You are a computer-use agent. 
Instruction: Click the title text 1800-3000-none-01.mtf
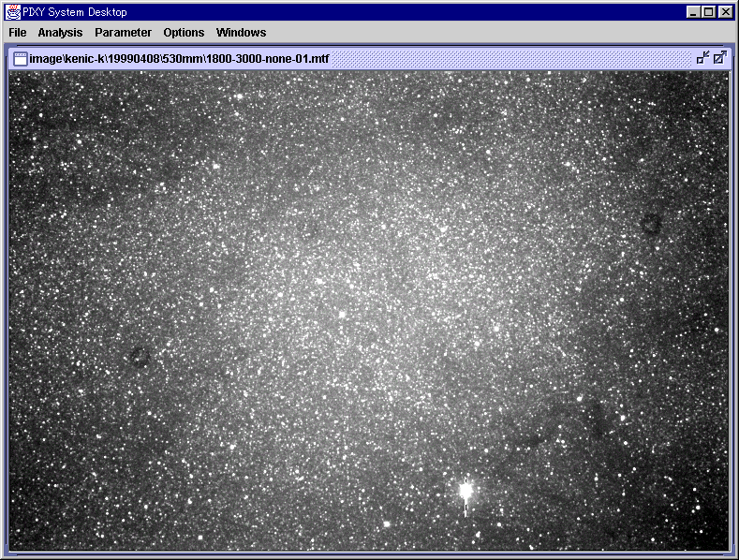tap(268, 59)
